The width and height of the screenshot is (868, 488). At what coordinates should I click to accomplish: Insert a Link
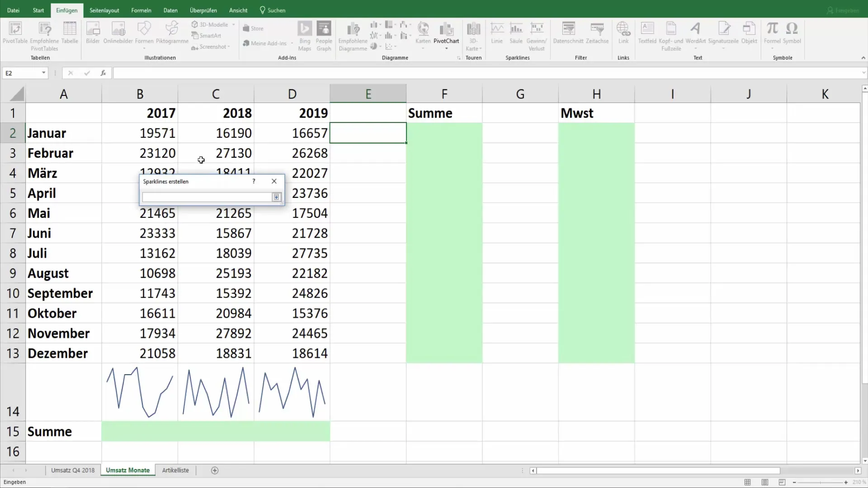[623, 33]
